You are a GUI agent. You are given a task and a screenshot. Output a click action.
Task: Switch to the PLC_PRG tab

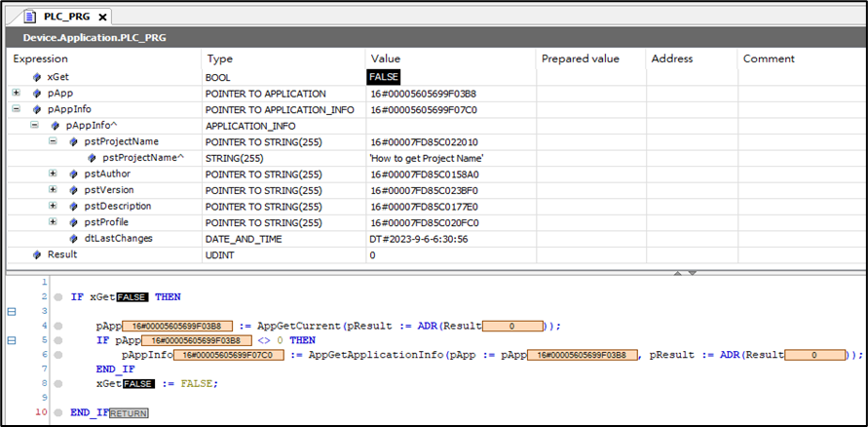(66, 17)
